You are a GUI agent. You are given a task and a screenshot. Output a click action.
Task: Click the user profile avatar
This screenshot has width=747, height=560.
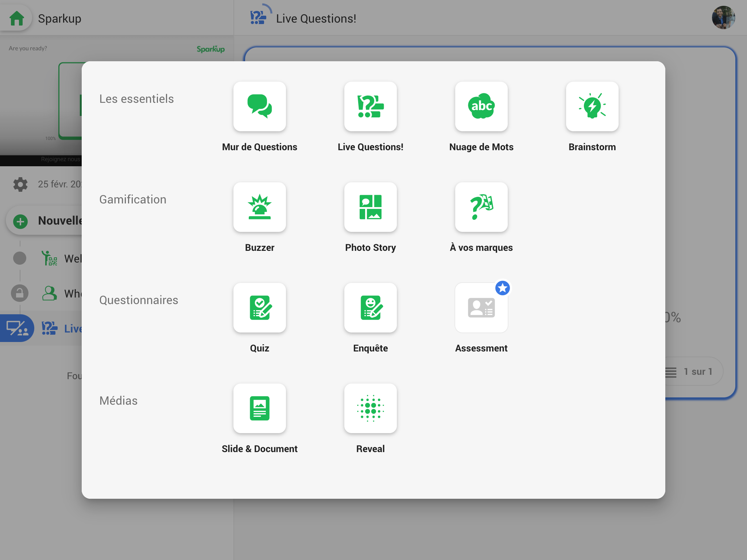point(723,17)
